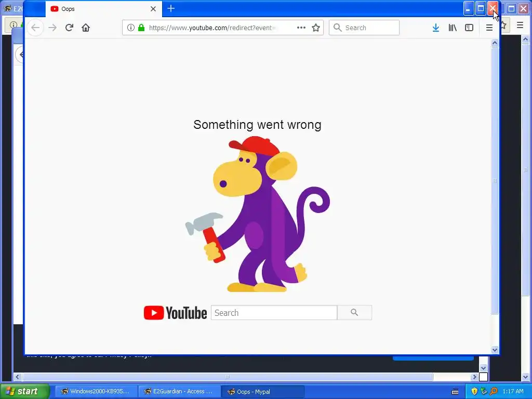Click the taskbar clock showing 1:17 AM

pos(513,392)
